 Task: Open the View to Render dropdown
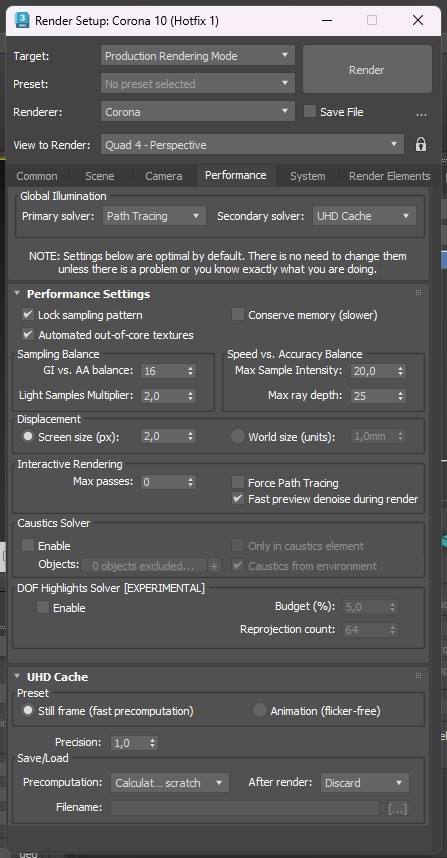click(252, 145)
